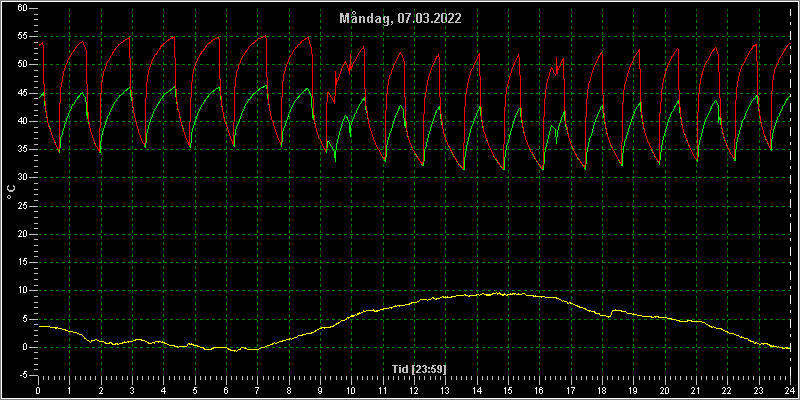Image resolution: width=800 pixels, height=400 pixels.
Task: Select hour 18 tick label on time axis
Action: coord(602,390)
